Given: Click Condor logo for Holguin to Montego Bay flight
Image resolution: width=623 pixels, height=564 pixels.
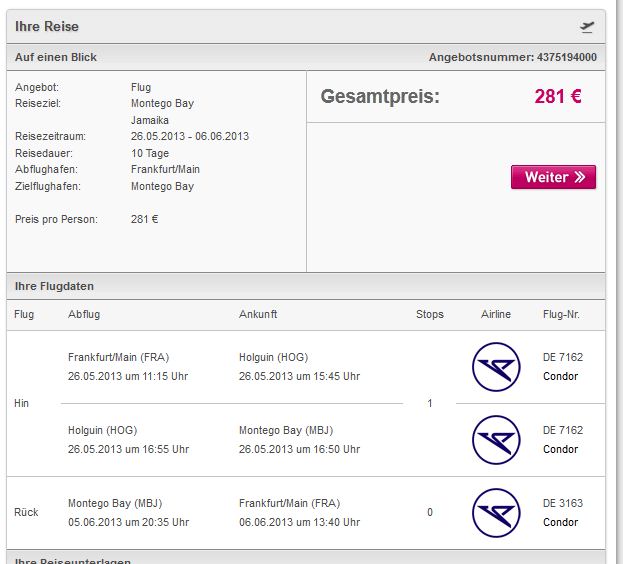Looking at the screenshot, I should coord(496,440).
